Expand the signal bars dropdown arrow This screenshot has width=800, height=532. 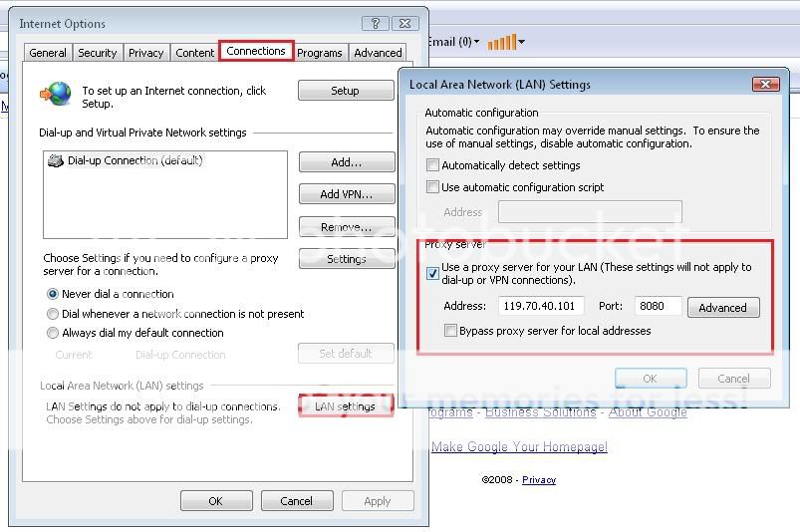(521, 42)
